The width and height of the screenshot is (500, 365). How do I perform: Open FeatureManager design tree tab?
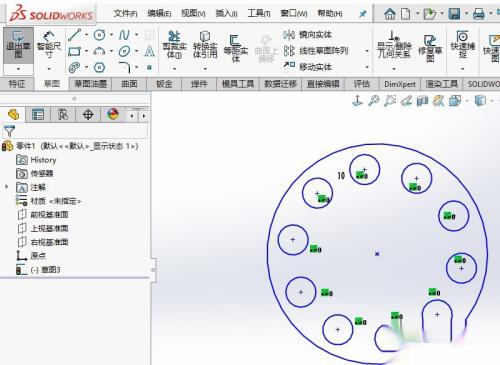coord(13,115)
